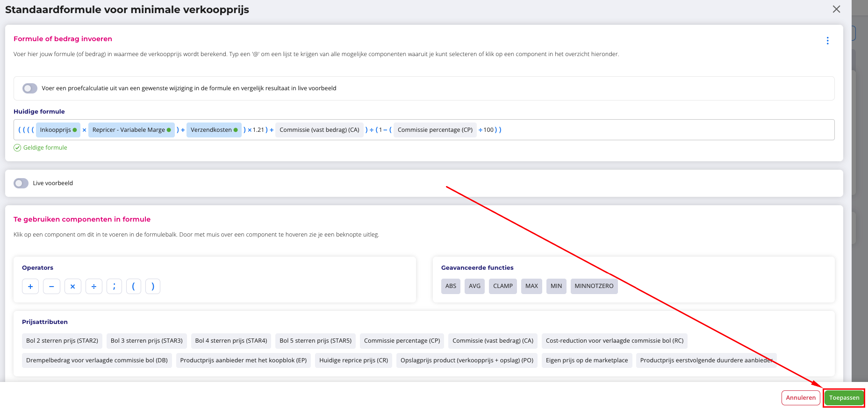Close the formula dialog

coord(836,9)
